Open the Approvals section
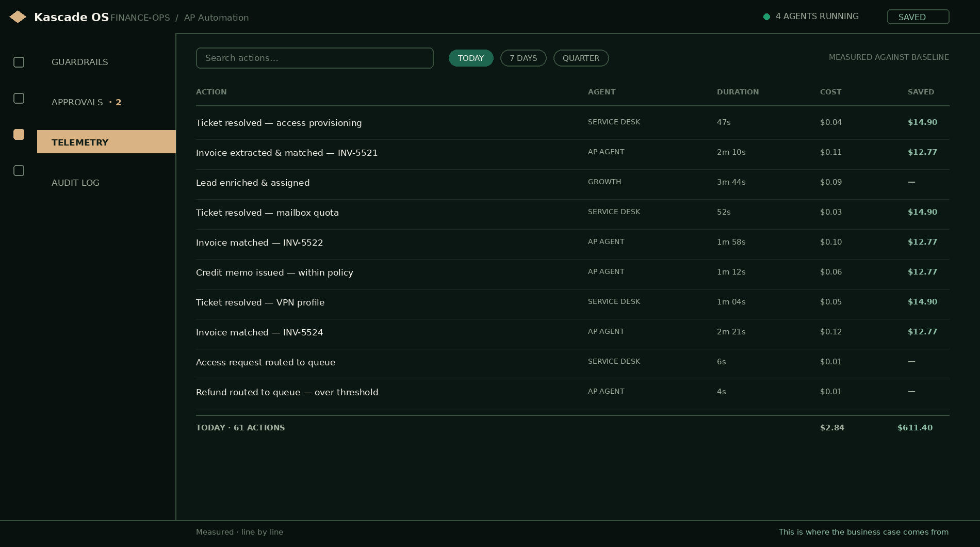Image resolution: width=980 pixels, height=547 pixels. pos(77,102)
